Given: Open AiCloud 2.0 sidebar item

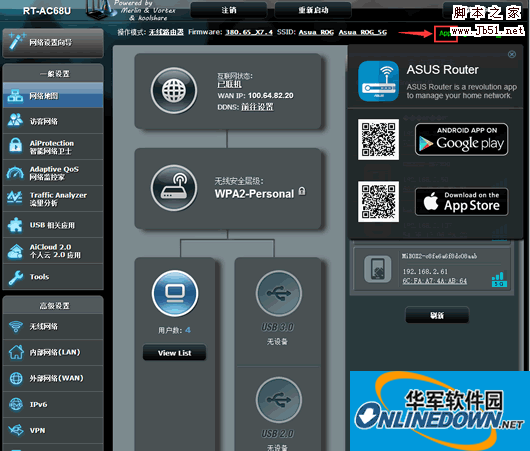Looking at the screenshot, I should (x=53, y=251).
